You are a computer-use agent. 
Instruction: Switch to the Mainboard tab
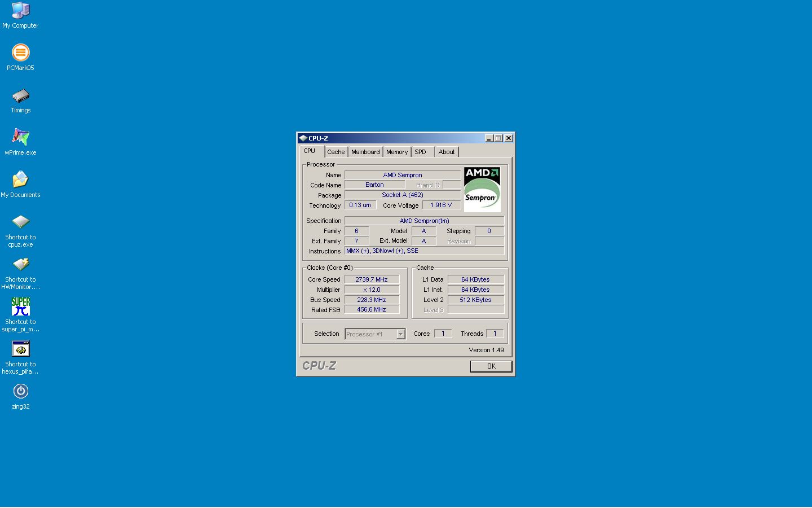coord(365,152)
